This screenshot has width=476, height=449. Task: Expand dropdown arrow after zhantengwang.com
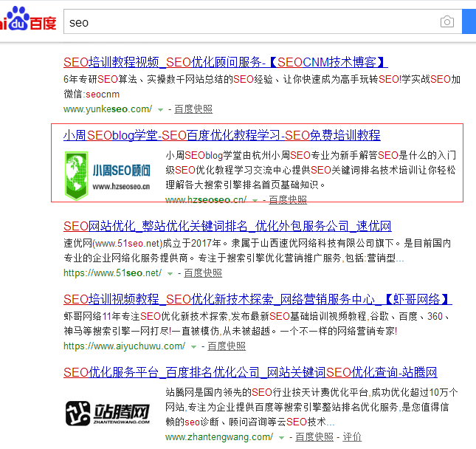[281, 438]
